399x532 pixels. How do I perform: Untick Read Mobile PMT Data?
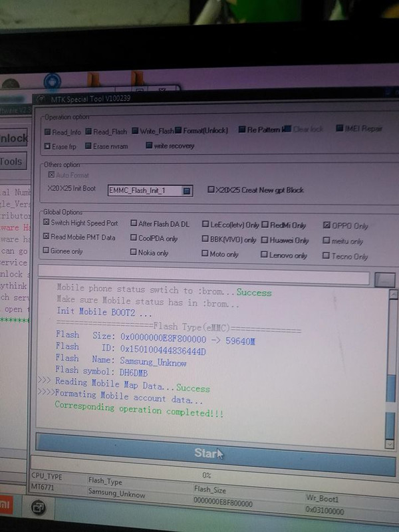46,236
